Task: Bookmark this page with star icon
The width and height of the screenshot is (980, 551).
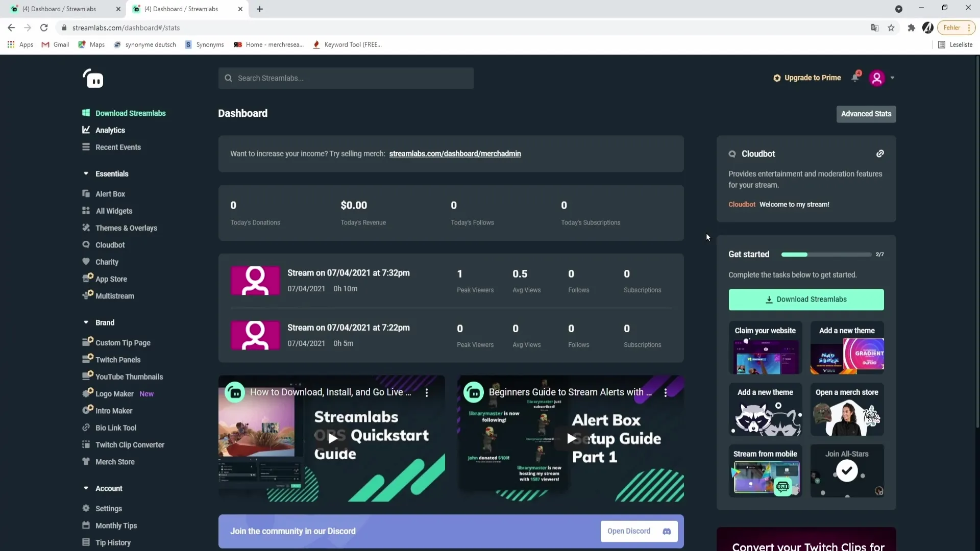Action: [x=891, y=28]
